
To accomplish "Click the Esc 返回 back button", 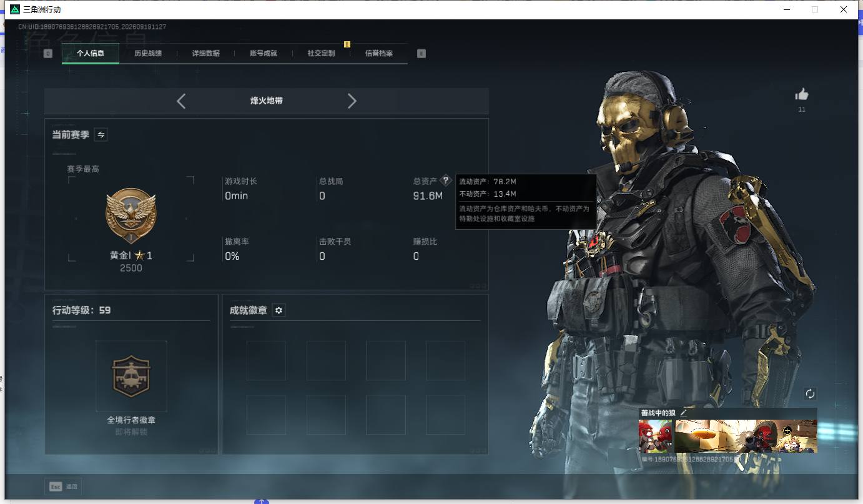I will point(63,487).
